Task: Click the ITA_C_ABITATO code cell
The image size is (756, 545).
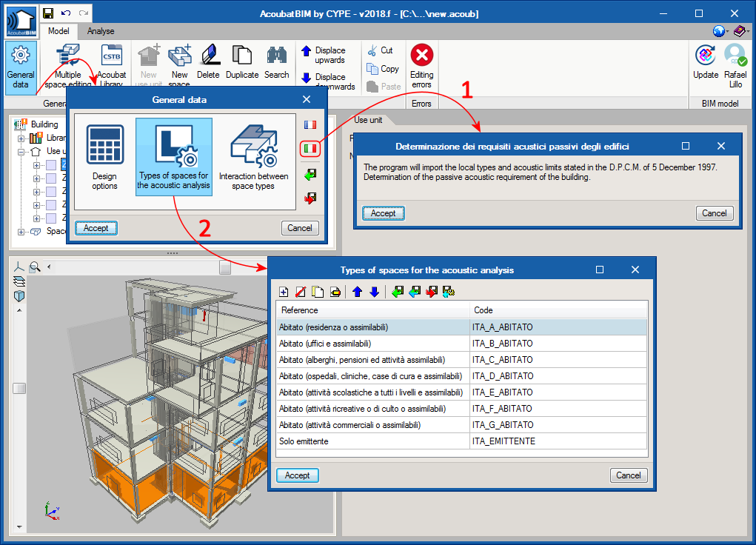Action: (x=558, y=360)
